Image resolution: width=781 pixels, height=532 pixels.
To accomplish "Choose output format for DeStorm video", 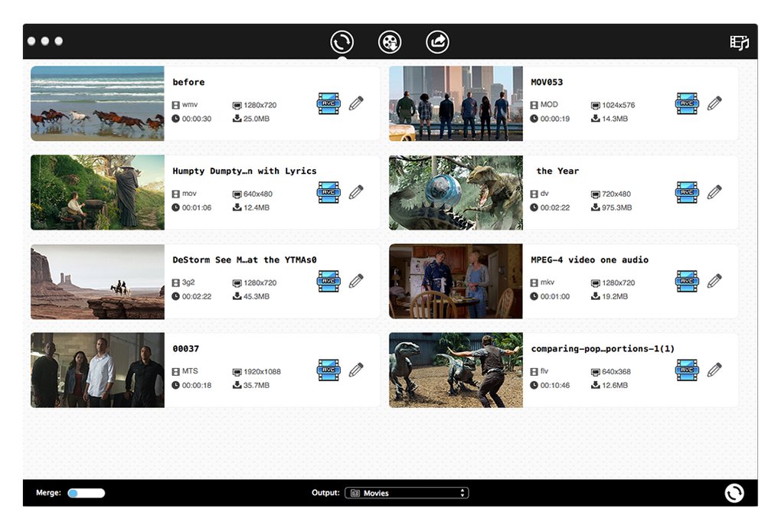I will (x=328, y=281).
